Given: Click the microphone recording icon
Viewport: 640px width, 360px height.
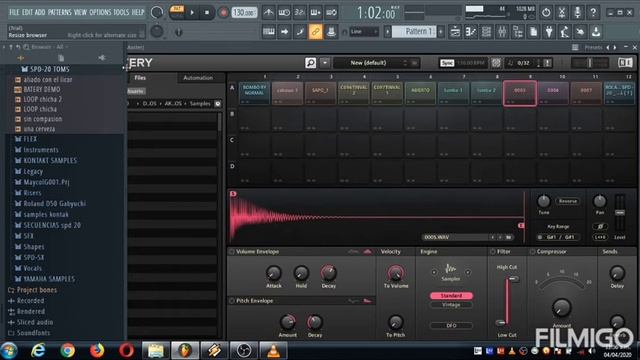Looking at the screenshot, I should 577,13.
